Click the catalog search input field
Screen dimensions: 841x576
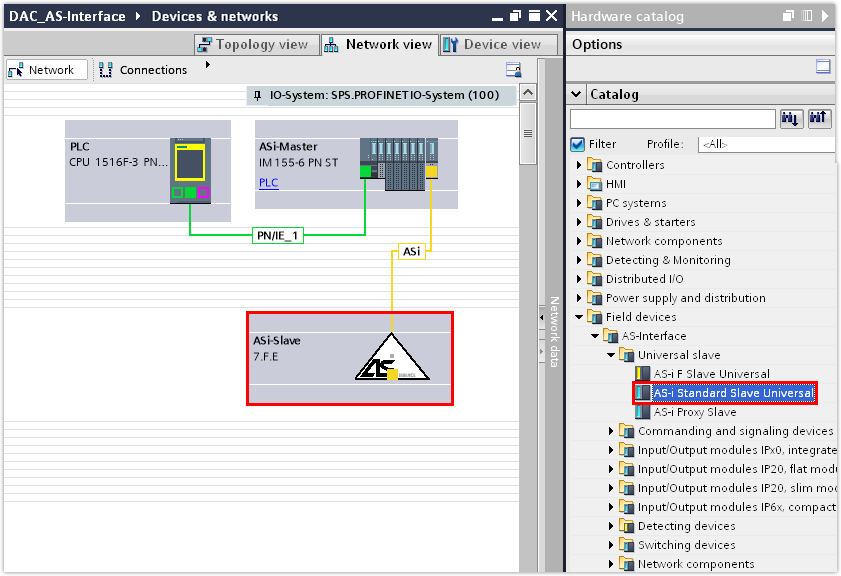click(672, 119)
